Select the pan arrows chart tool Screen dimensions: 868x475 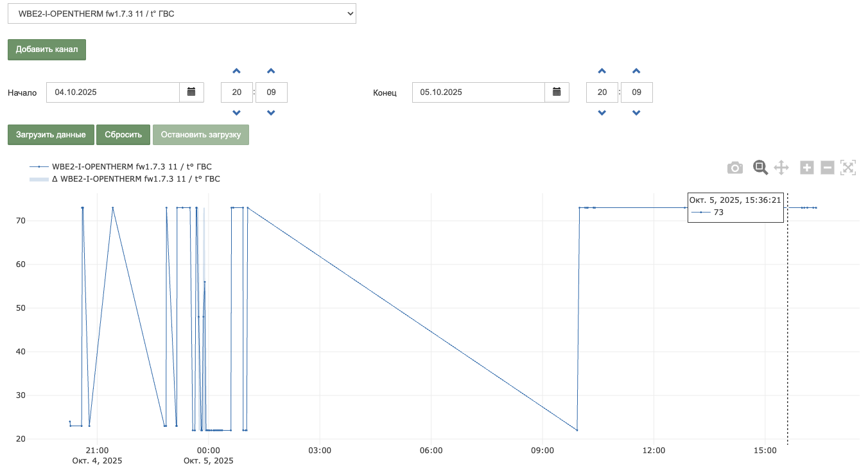(781, 168)
